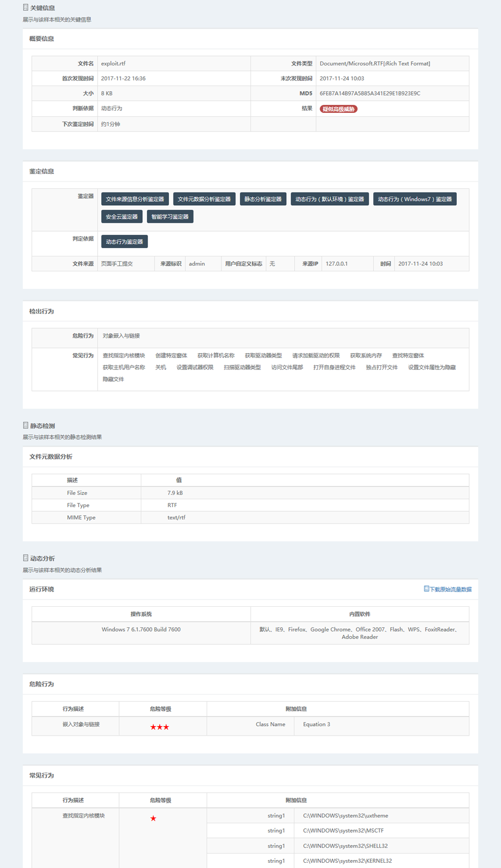Click the C:\WINDOWS\system32\MSCTF path

(x=343, y=831)
